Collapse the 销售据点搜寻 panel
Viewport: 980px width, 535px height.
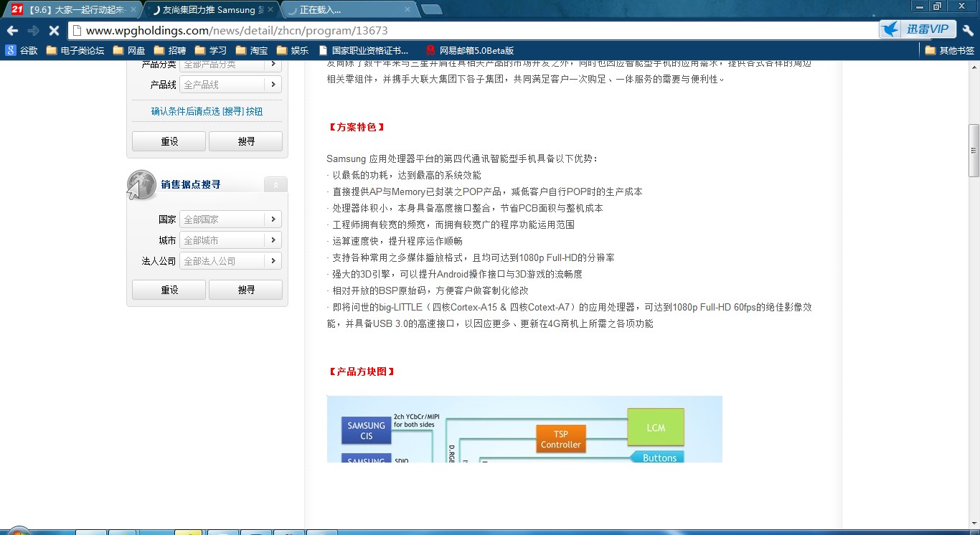coord(275,184)
